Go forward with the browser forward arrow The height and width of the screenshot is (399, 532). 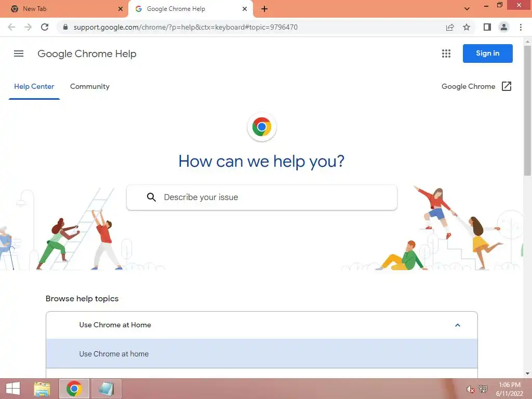(x=28, y=27)
